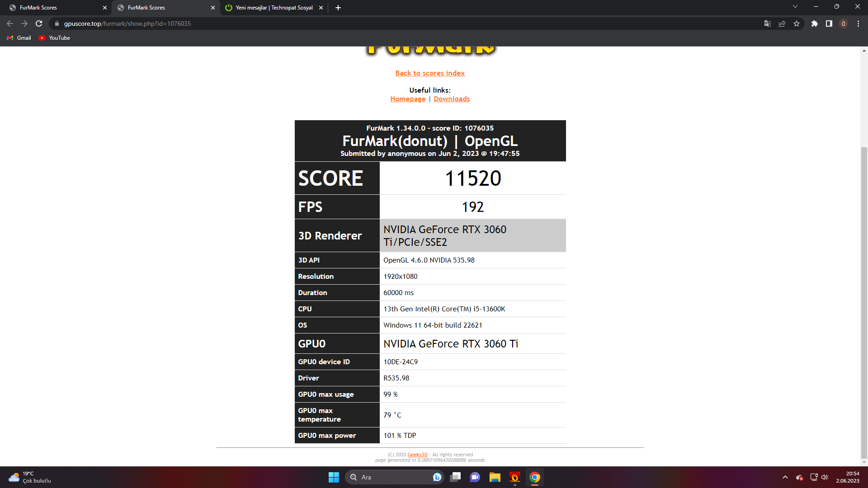Viewport: 868px width, 488px height.
Task: Click the browser reload page icon
Action: [39, 23]
